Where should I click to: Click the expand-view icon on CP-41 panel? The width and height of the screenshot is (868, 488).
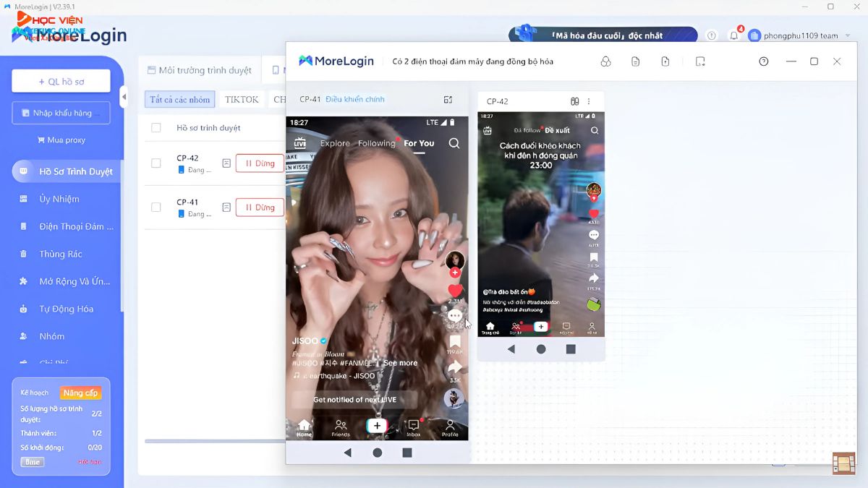[x=448, y=100]
